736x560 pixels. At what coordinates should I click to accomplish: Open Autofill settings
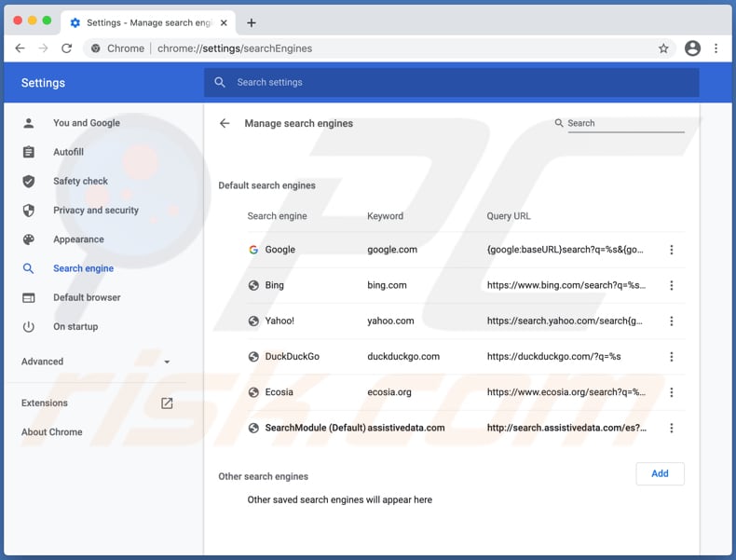click(x=69, y=152)
